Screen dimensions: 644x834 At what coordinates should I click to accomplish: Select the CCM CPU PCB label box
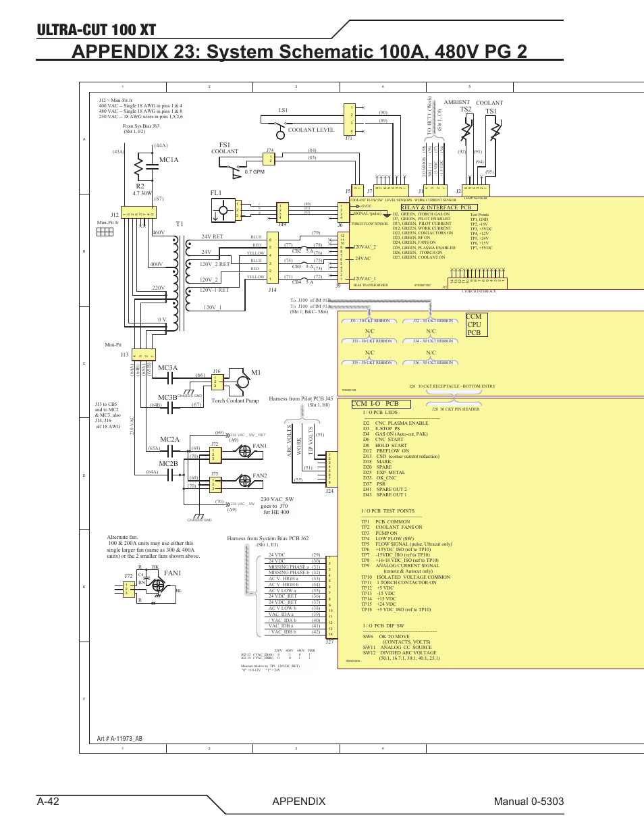[x=476, y=325]
